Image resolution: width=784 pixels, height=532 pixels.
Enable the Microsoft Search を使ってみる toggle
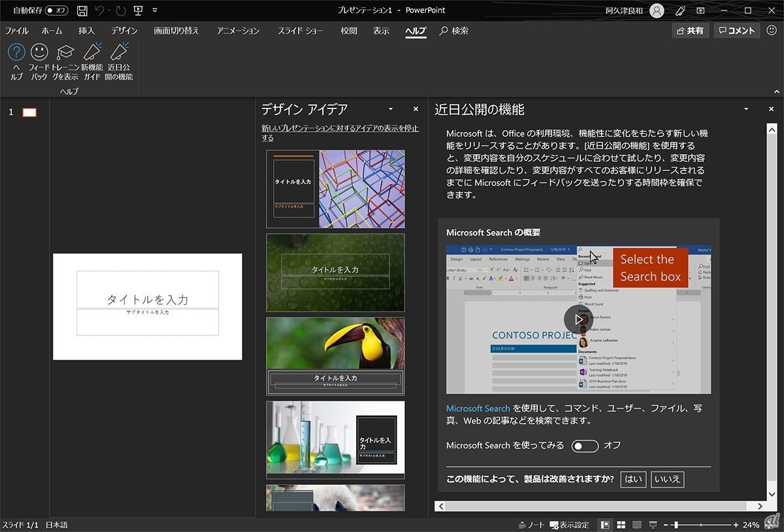click(584, 446)
